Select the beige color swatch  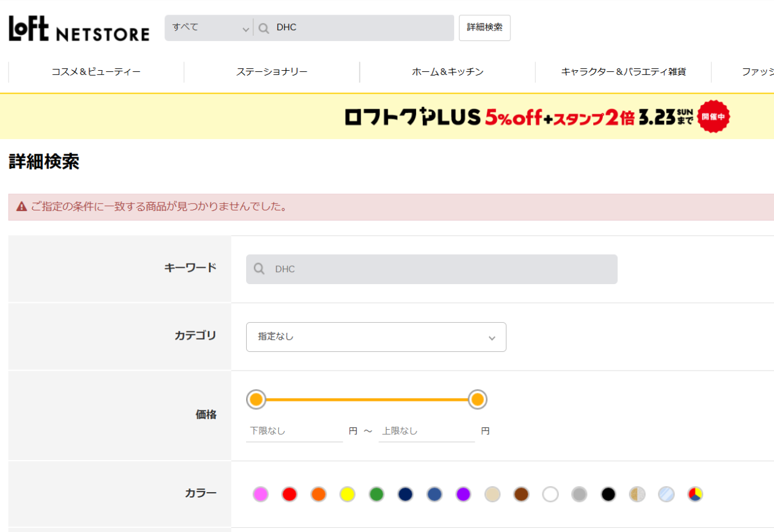point(492,495)
